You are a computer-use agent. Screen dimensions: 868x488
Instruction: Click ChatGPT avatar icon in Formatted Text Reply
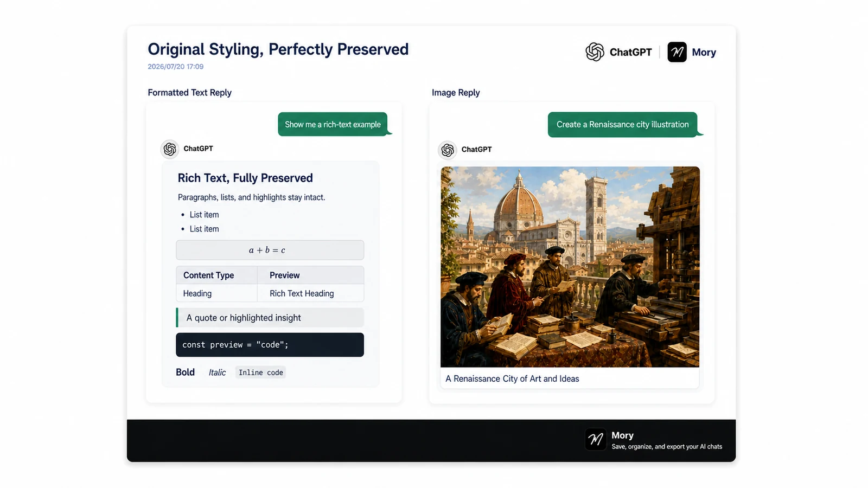[x=170, y=149]
